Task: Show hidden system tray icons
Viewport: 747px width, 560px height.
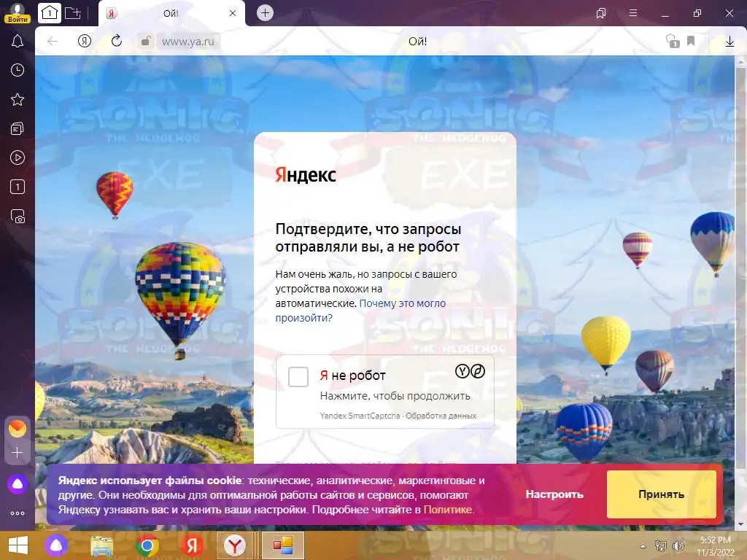Action: [x=643, y=546]
